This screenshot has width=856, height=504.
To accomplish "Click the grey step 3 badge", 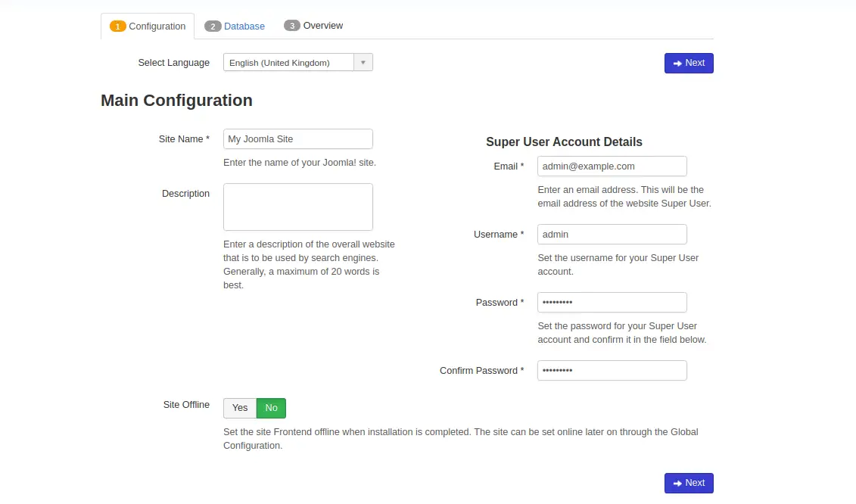I will pyautogui.click(x=292, y=26).
